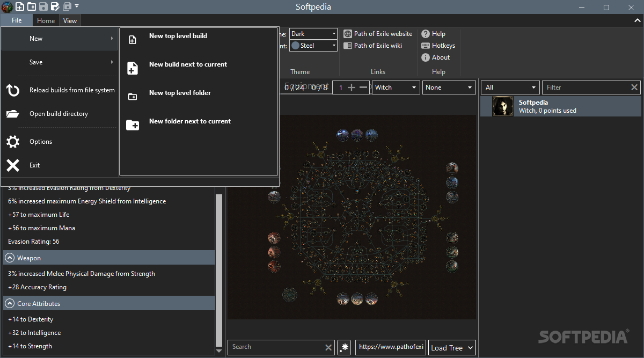Choose Open build directory

point(60,114)
